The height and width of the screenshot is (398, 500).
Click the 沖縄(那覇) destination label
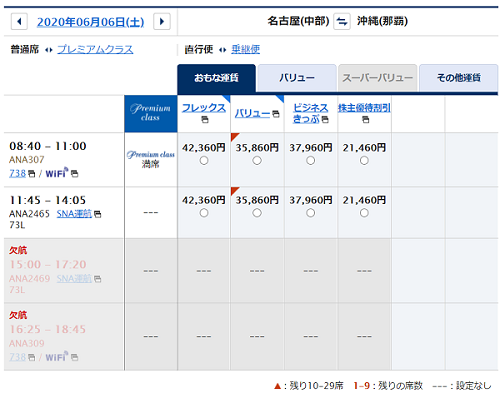(382, 21)
